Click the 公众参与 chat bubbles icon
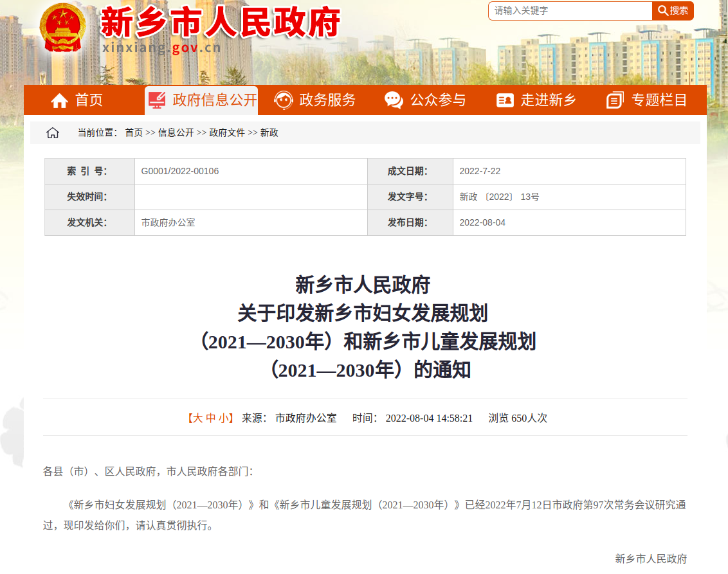 click(394, 100)
